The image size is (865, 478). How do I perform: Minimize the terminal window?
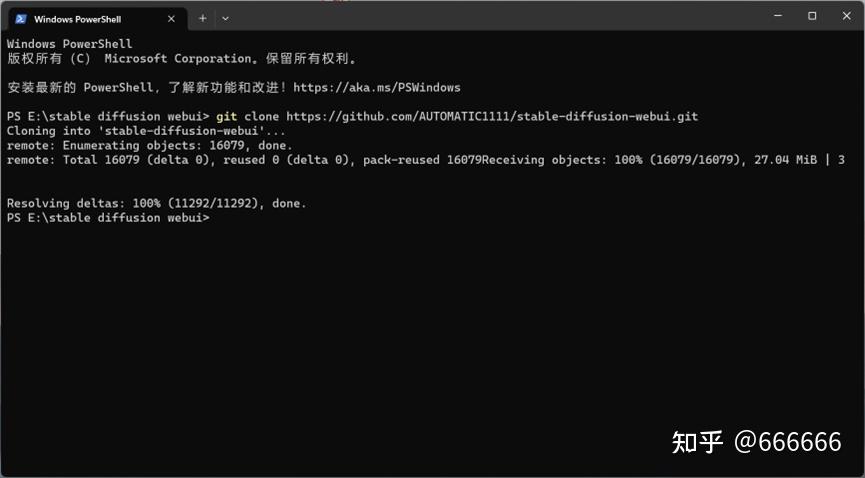[x=778, y=16]
